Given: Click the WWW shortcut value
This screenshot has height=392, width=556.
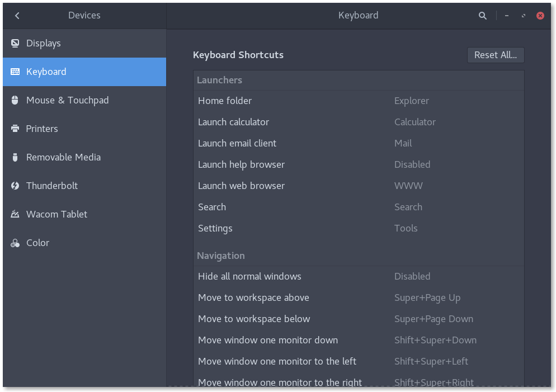Looking at the screenshot, I should coord(408,186).
